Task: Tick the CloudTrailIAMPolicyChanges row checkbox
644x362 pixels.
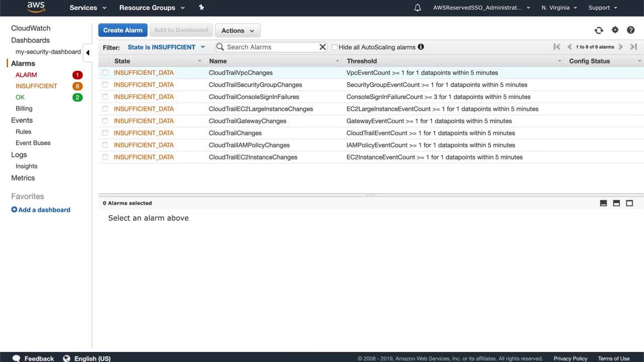Action: click(x=105, y=145)
